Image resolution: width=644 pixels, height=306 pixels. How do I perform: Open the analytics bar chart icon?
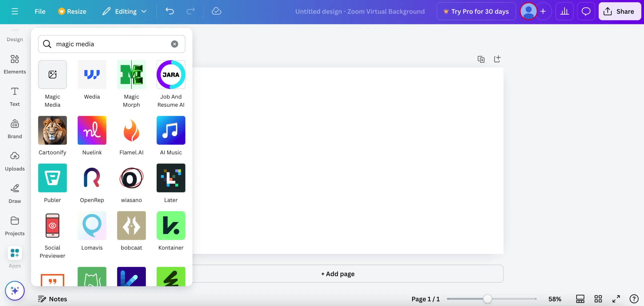point(564,11)
